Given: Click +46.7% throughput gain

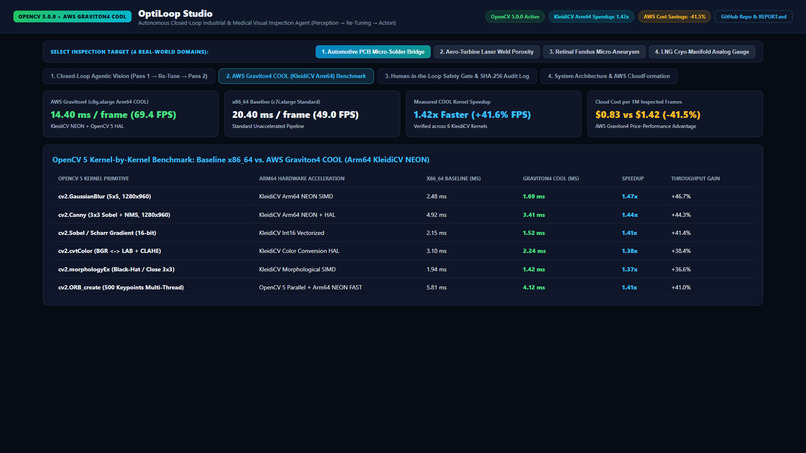Looking at the screenshot, I should pyautogui.click(x=681, y=196).
